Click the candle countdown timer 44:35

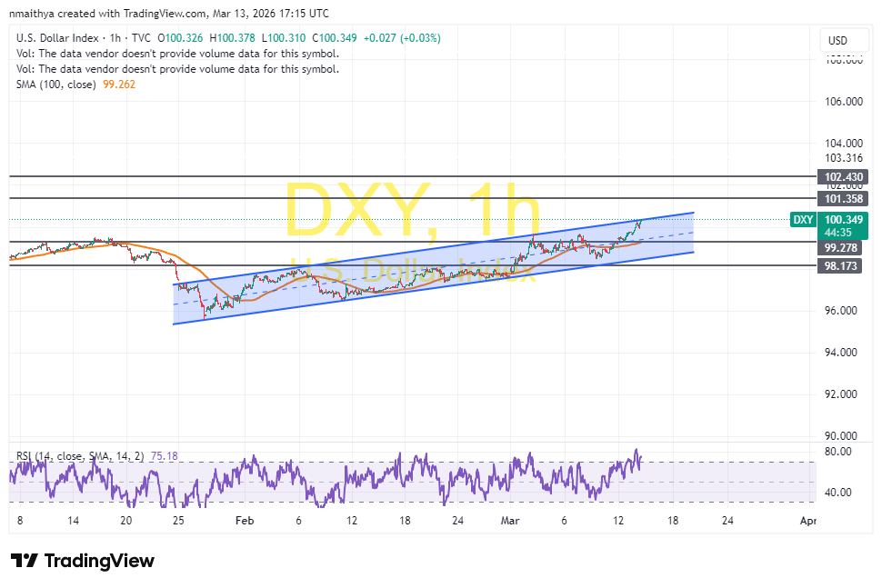(837, 233)
